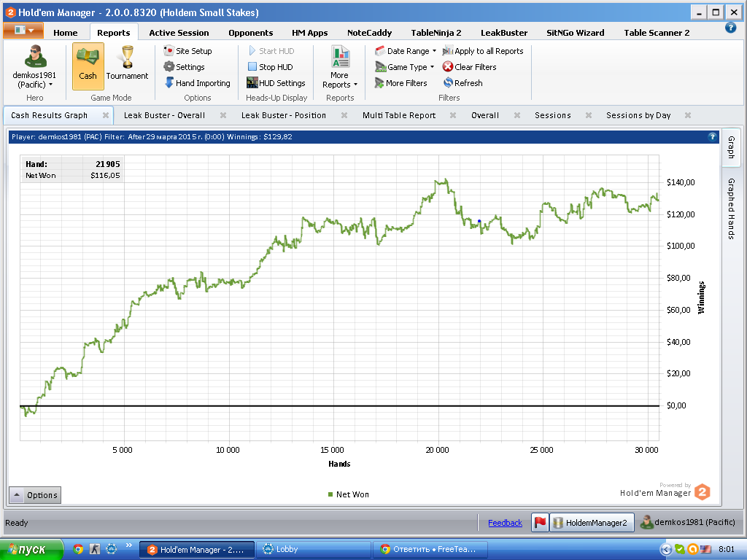The height and width of the screenshot is (560, 747).
Task: Close the Leak Buster - Position tab
Action: [x=344, y=115]
